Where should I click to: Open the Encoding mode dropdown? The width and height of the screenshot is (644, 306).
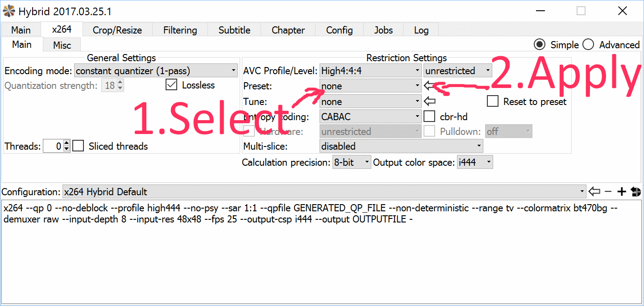pos(156,71)
